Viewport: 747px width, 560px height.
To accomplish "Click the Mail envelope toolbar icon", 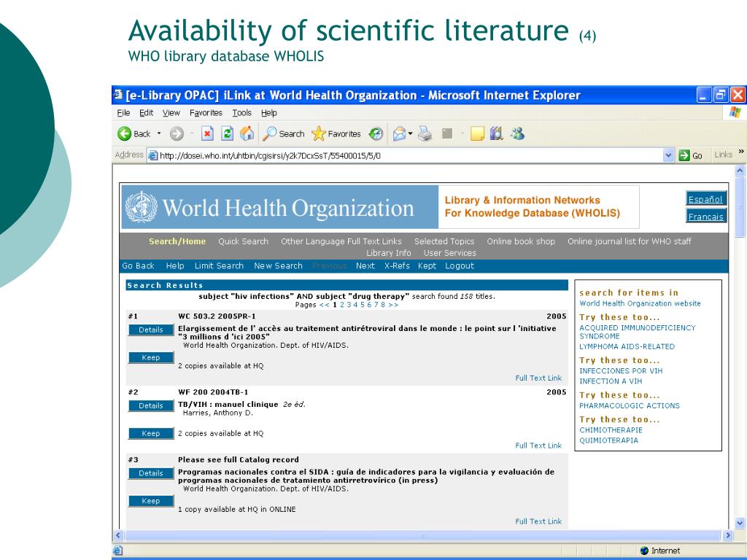I will (x=399, y=134).
